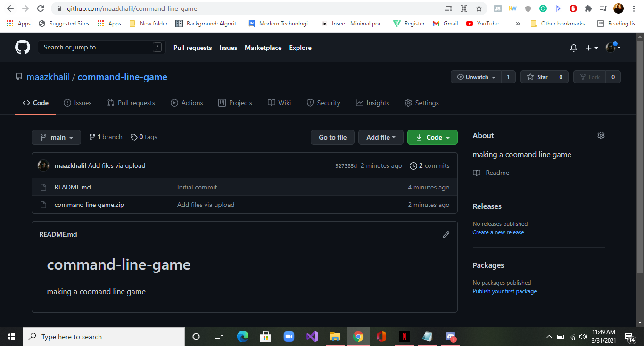Switch to the Actions tab

tap(187, 103)
